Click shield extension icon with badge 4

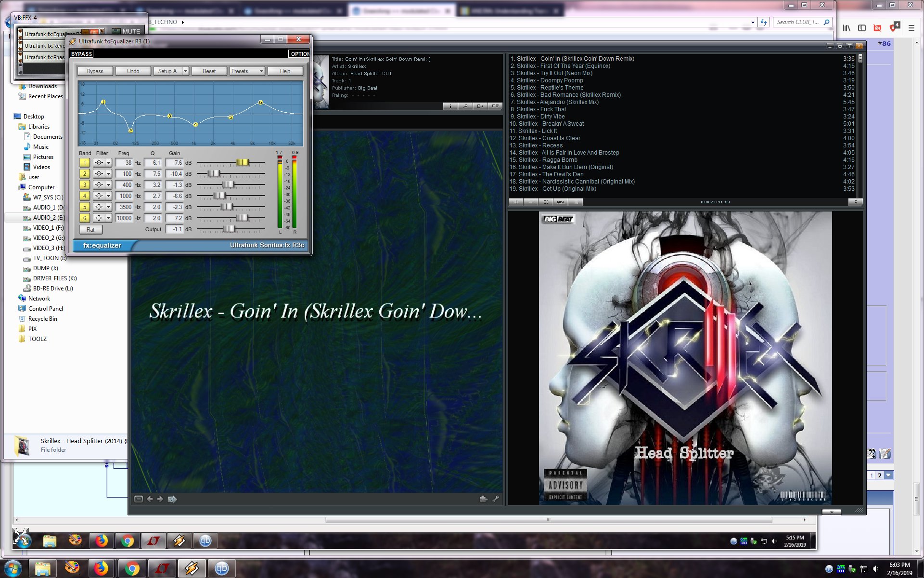tap(894, 27)
